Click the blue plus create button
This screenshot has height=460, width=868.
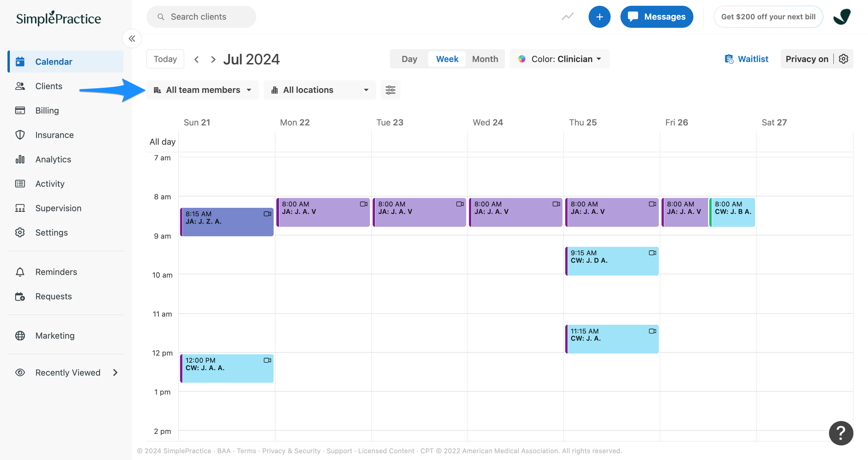pos(599,17)
